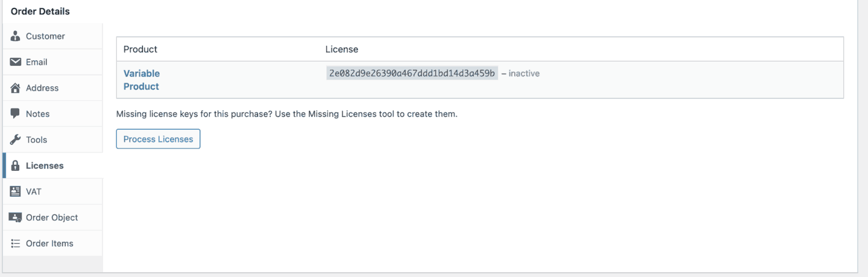Screen dimensions: 868x277
Task: Click the Customer person icon
Action: click(x=16, y=36)
